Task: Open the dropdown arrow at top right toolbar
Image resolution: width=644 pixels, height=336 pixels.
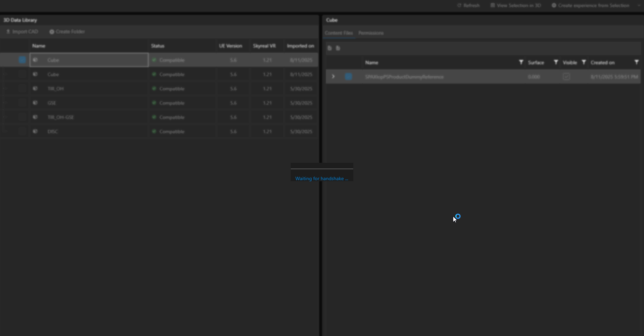Action: pos(639,5)
